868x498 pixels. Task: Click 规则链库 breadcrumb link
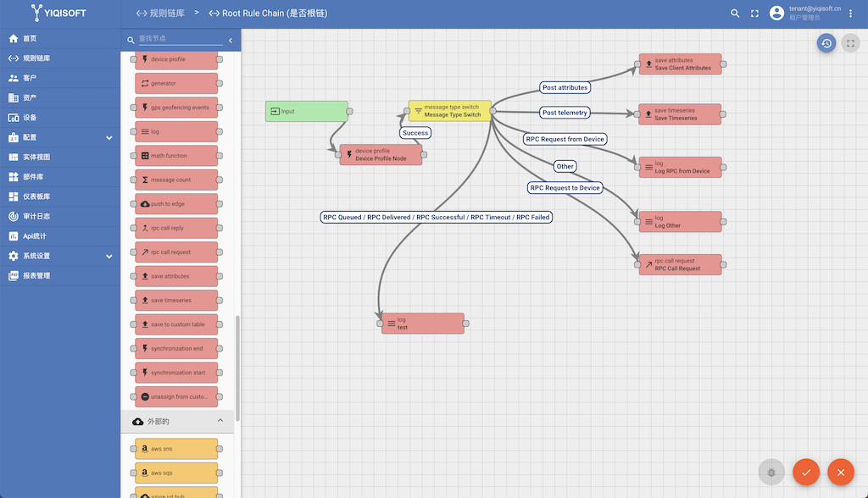(160, 14)
